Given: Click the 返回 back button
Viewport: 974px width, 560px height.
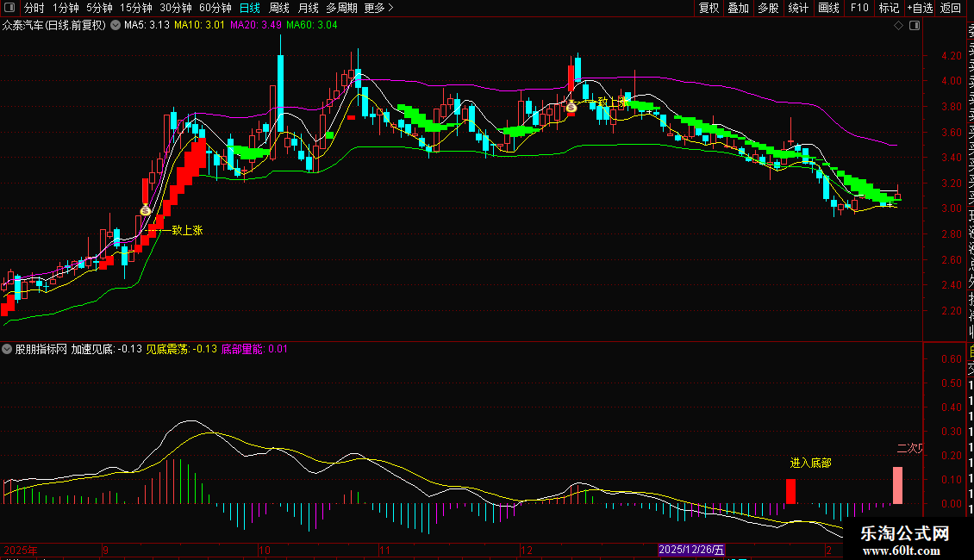Looking at the screenshot, I should [951, 8].
